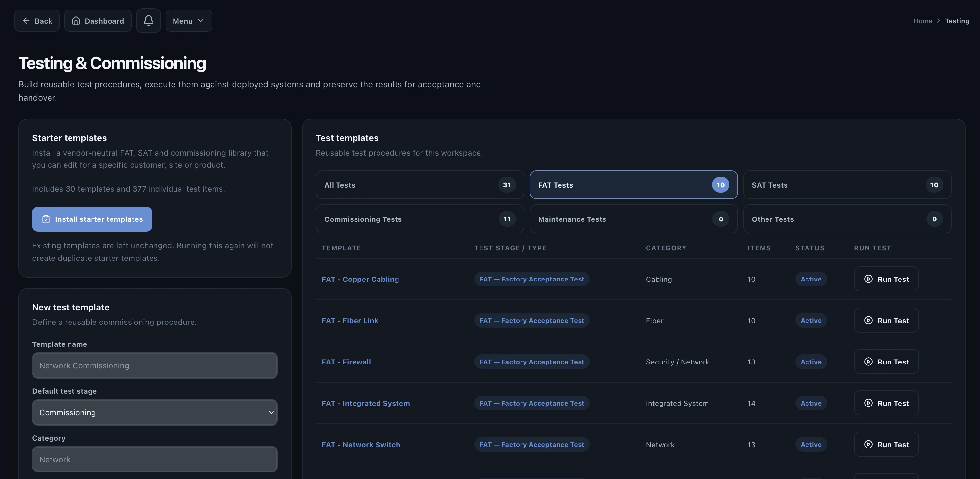Open the Home breadcrumb link
Image resolution: width=980 pixels, height=479 pixels.
click(x=923, y=21)
